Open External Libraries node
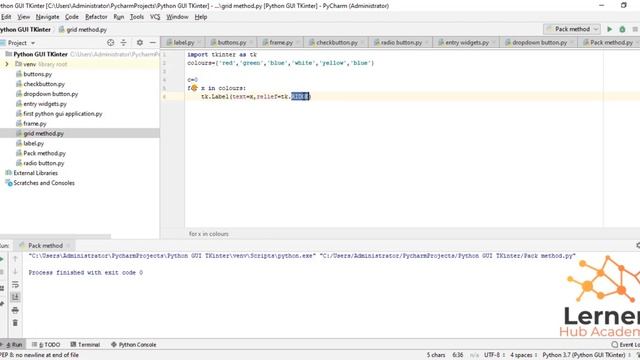 (x=35, y=173)
